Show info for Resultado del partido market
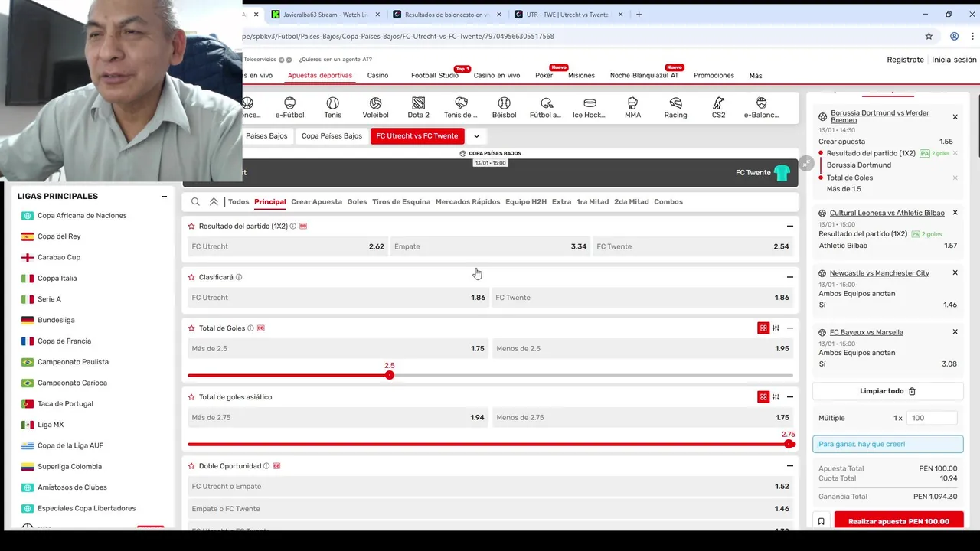980x551 pixels. pyautogui.click(x=293, y=227)
